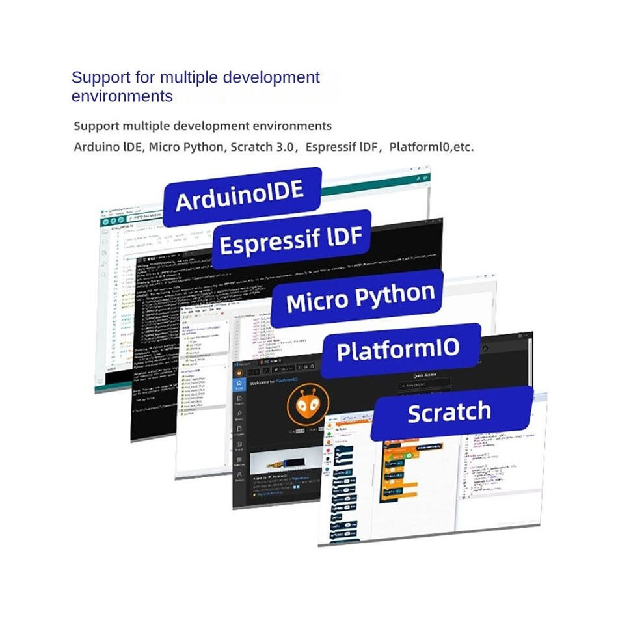The image size is (644, 644).
Task: Click the red Stop button in the Micro Python window toolbar
Action: point(222,313)
